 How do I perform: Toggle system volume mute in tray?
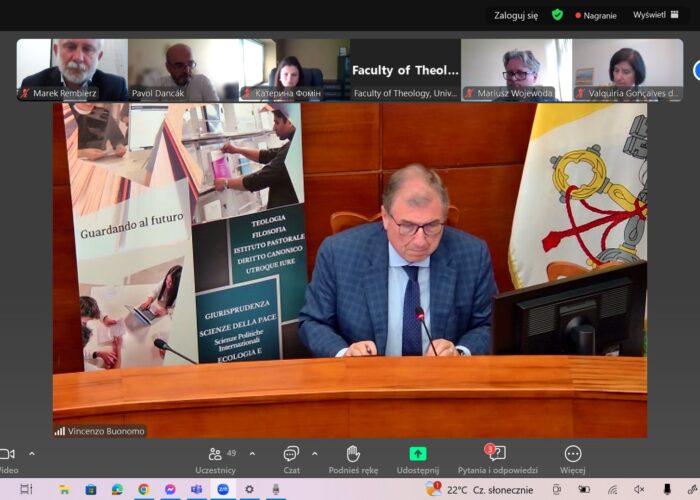(x=639, y=489)
